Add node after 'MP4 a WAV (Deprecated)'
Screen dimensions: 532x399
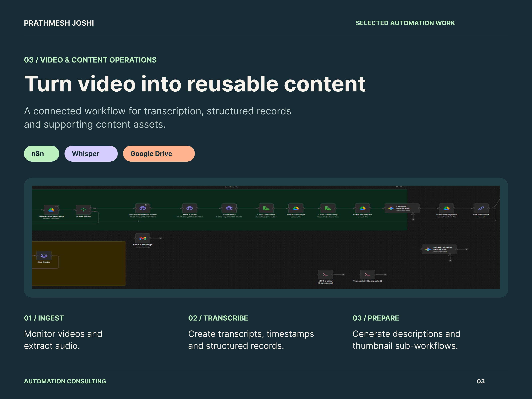pyautogui.click(x=343, y=274)
